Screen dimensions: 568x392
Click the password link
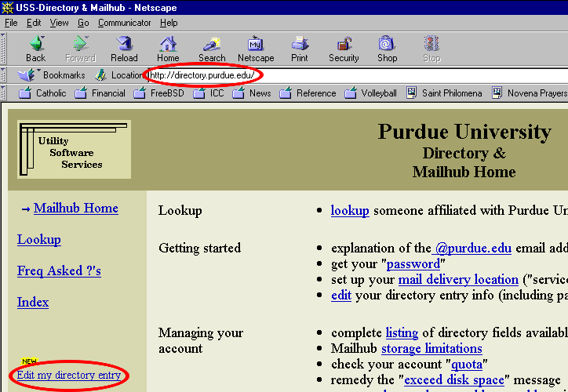(413, 264)
